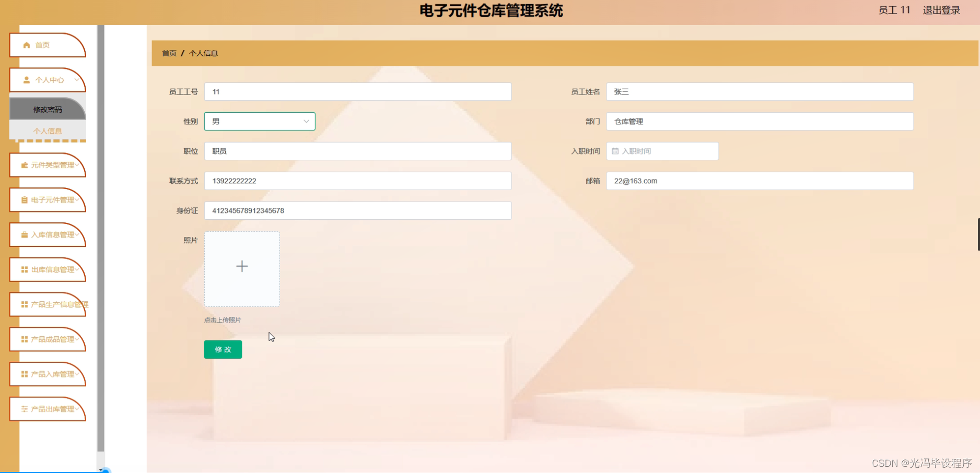The width and height of the screenshot is (980, 473).
Task: Switch to 修改密码 in personal center
Action: coord(47,109)
